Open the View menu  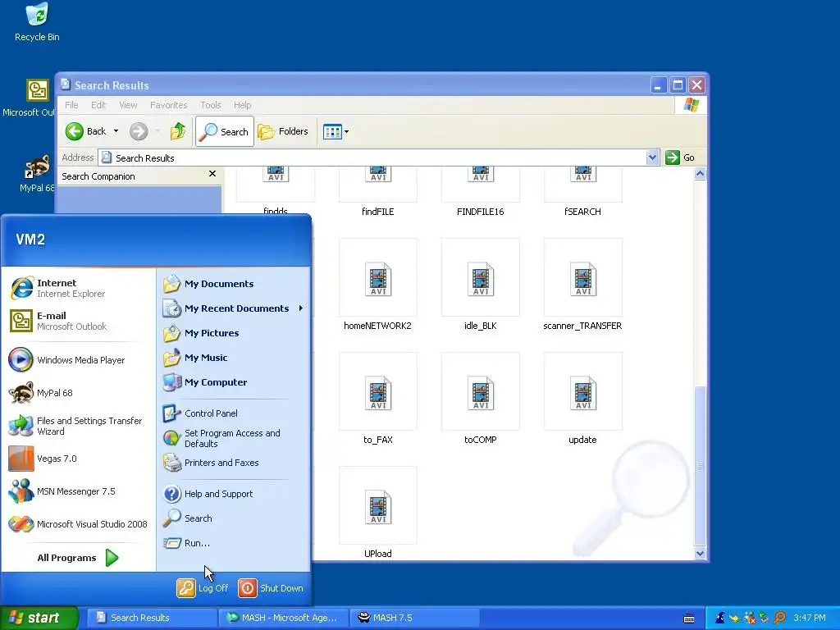coord(128,105)
